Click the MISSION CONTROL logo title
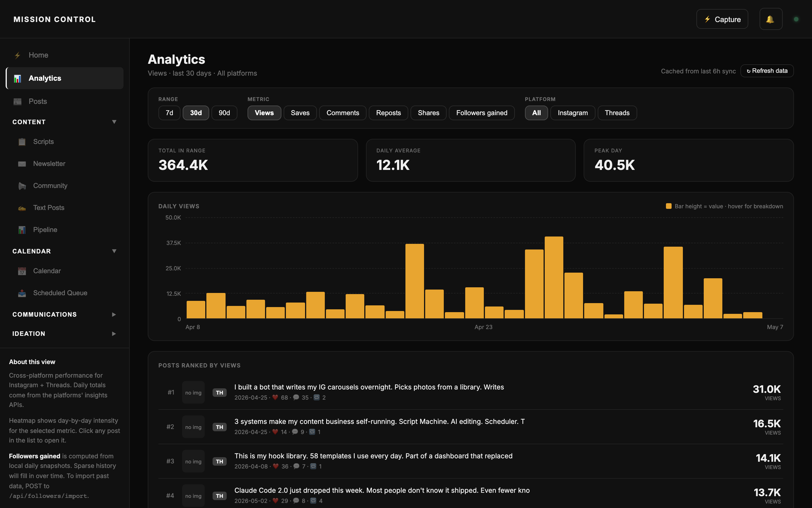This screenshot has height=508, width=812. pos(55,19)
